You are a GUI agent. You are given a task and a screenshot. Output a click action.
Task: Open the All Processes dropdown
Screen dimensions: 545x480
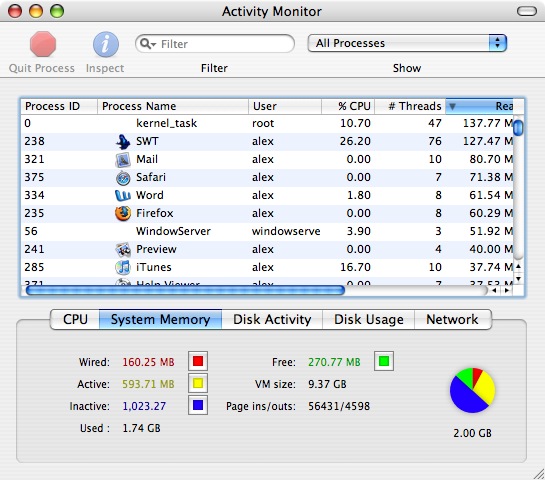click(407, 43)
